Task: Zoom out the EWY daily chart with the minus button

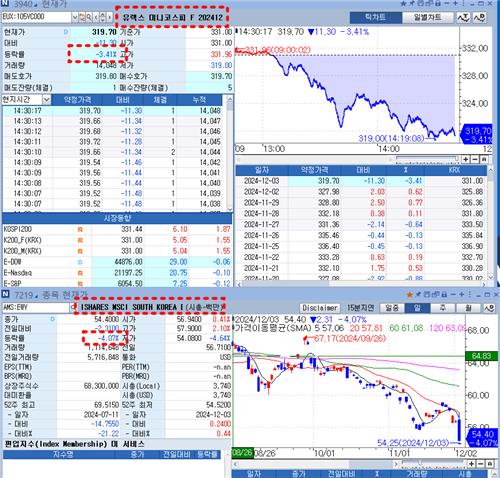Action: click(480, 464)
